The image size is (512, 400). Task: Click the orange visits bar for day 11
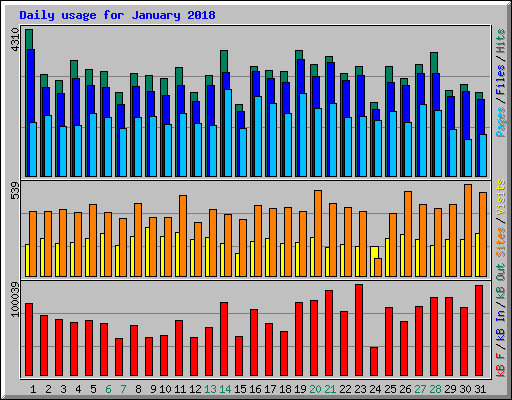(183, 236)
